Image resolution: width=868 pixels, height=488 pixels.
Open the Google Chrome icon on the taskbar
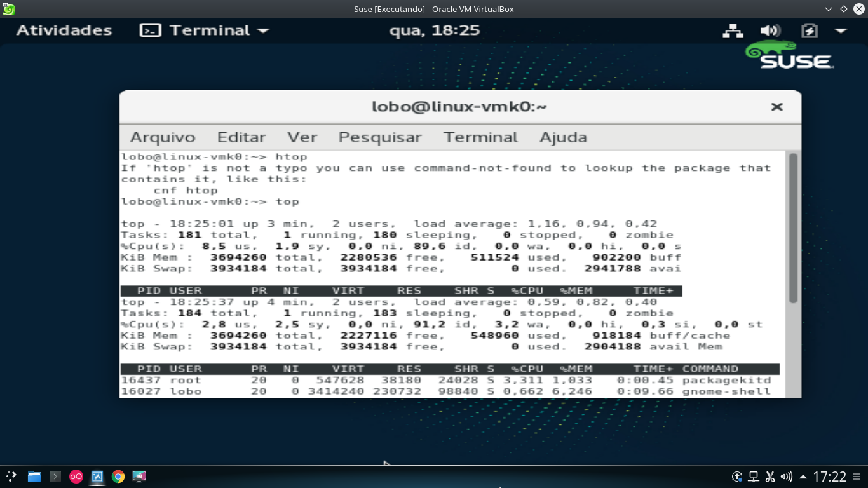[118, 477]
